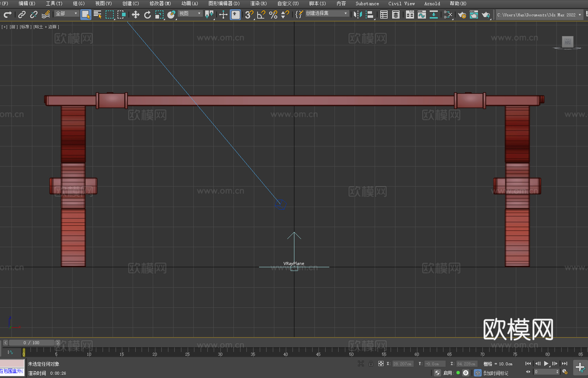The width and height of the screenshot is (588, 378).
Task: Click Use Pivot Point Center icon
Action: point(209,14)
